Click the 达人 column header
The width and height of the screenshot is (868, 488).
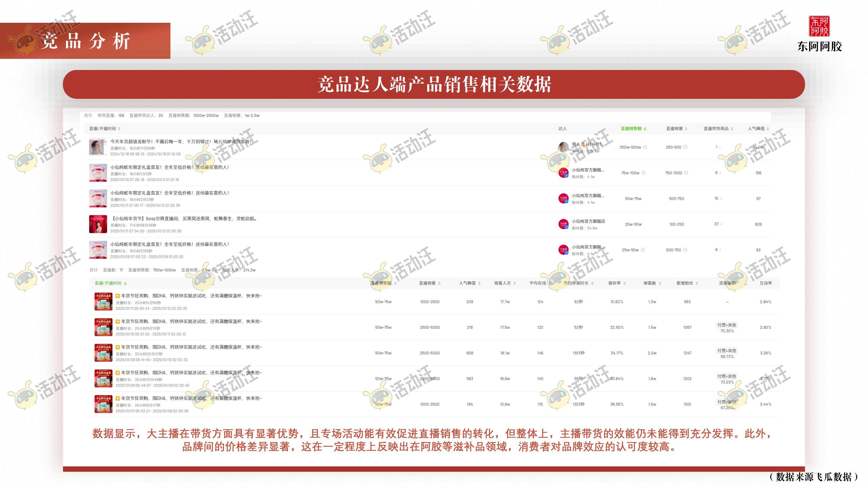[x=562, y=129]
